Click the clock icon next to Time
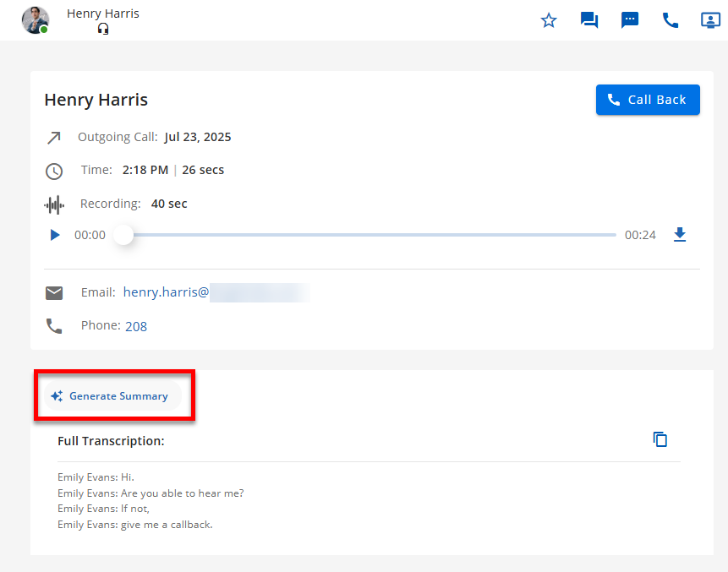The height and width of the screenshot is (572, 728). (x=54, y=172)
